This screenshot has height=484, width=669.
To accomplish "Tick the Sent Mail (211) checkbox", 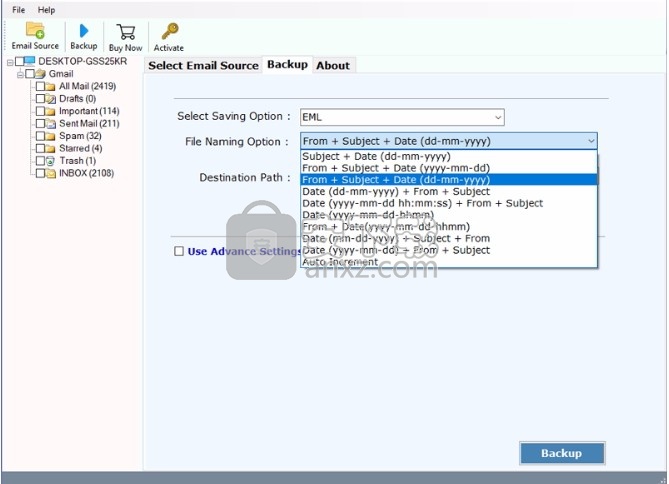I will point(40,123).
